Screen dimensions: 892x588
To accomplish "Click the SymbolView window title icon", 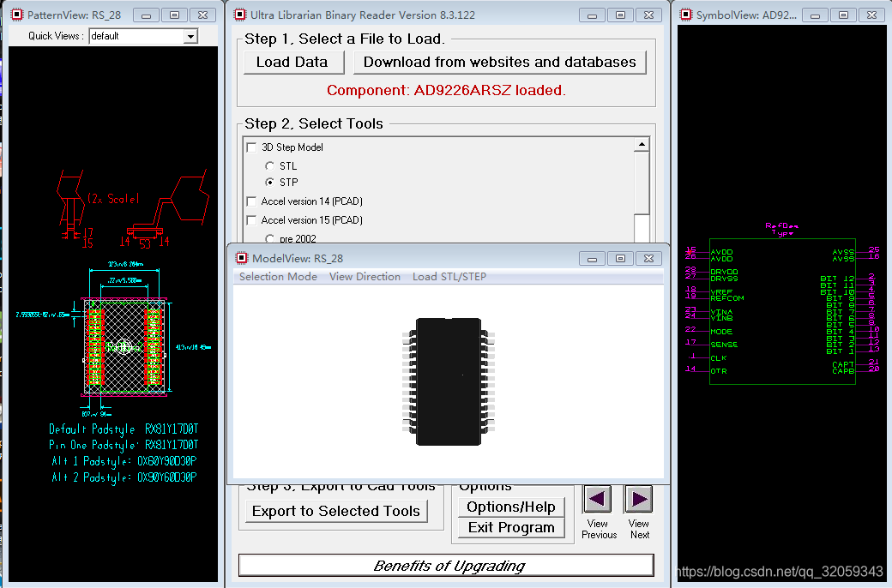I will pos(686,15).
